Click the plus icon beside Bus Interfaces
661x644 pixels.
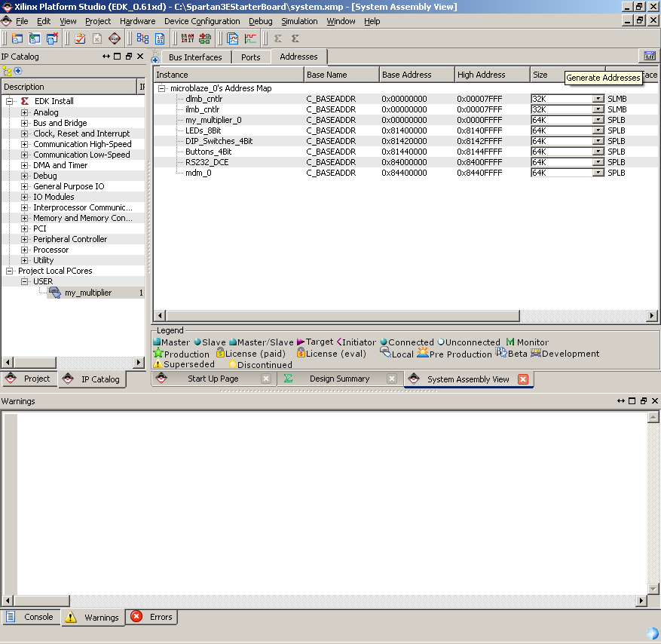(x=155, y=60)
